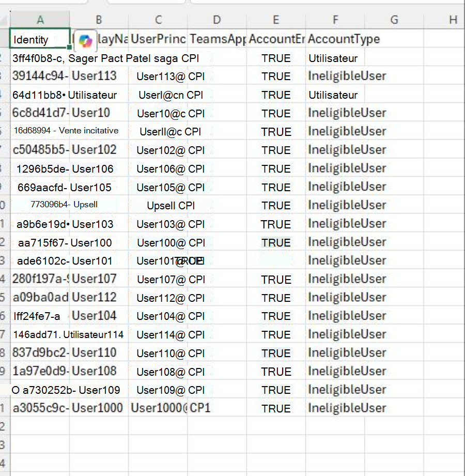Click the User113@ principal name cell
Screen dimensions: 465x476
pos(160,76)
